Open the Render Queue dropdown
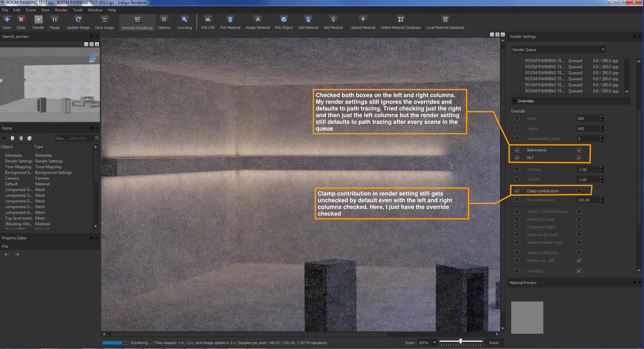Screen dimensions: 644x349 602,49
